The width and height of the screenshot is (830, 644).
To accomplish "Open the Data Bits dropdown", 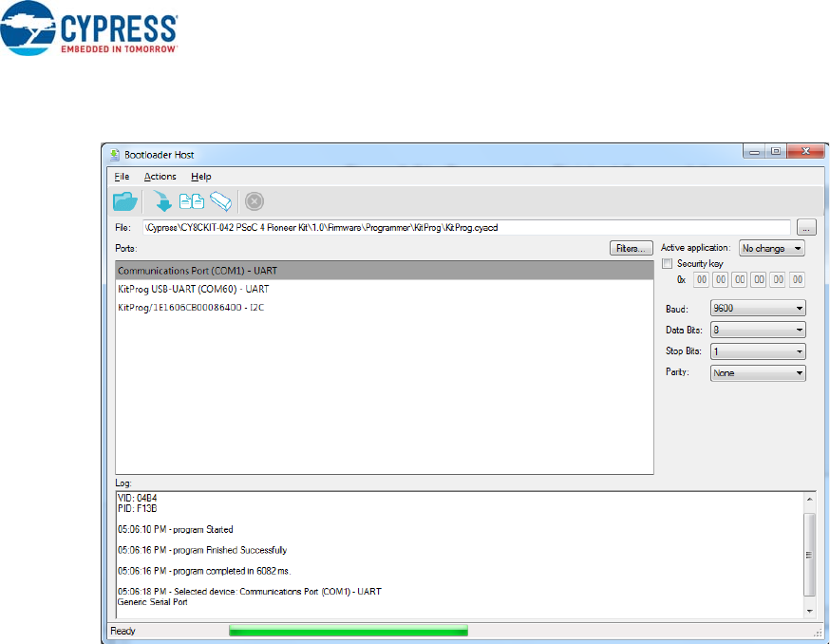I will point(758,330).
